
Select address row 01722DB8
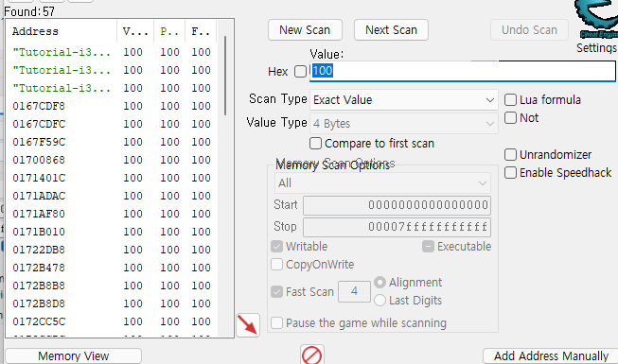pyautogui.click(x=112, y=250)
